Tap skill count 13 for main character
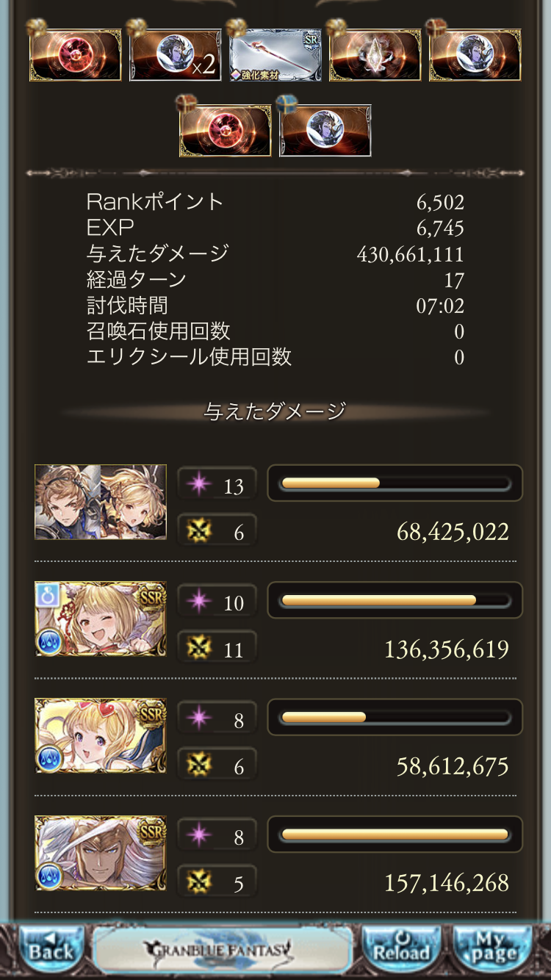 pos(217,485)
